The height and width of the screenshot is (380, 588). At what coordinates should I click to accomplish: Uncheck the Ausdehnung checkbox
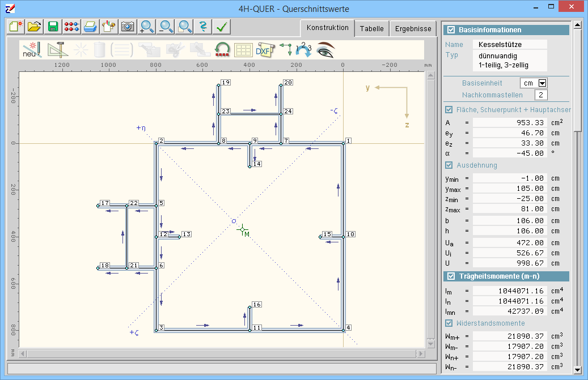click(449, 165)
